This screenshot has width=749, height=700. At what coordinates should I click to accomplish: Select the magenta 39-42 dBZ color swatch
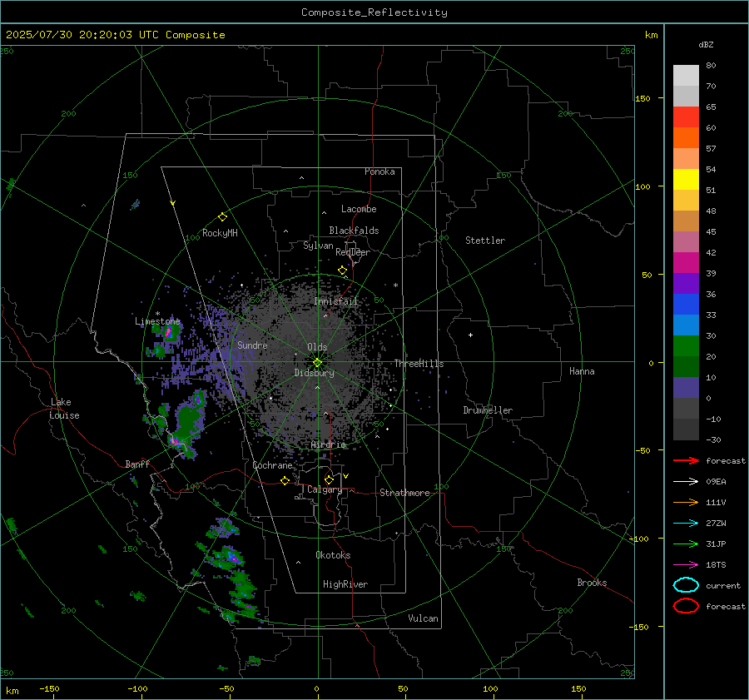686,263
